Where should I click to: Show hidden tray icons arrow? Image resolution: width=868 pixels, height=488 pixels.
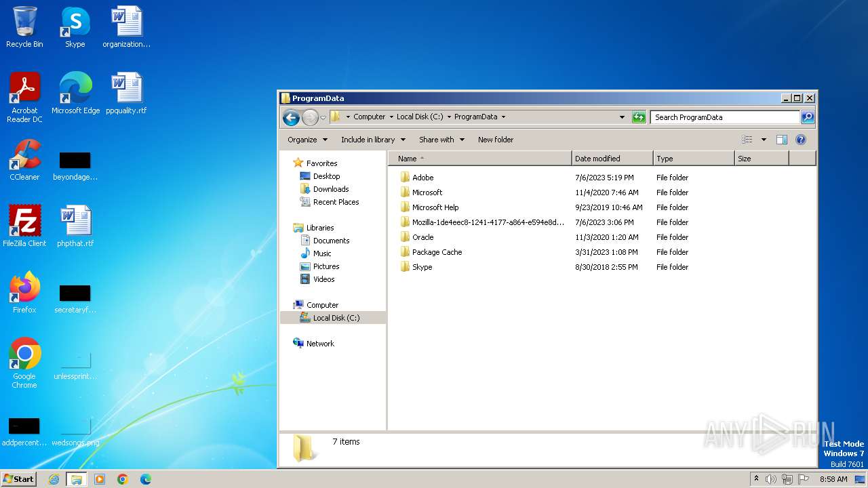pyautogui.click(x=756, y=479)
